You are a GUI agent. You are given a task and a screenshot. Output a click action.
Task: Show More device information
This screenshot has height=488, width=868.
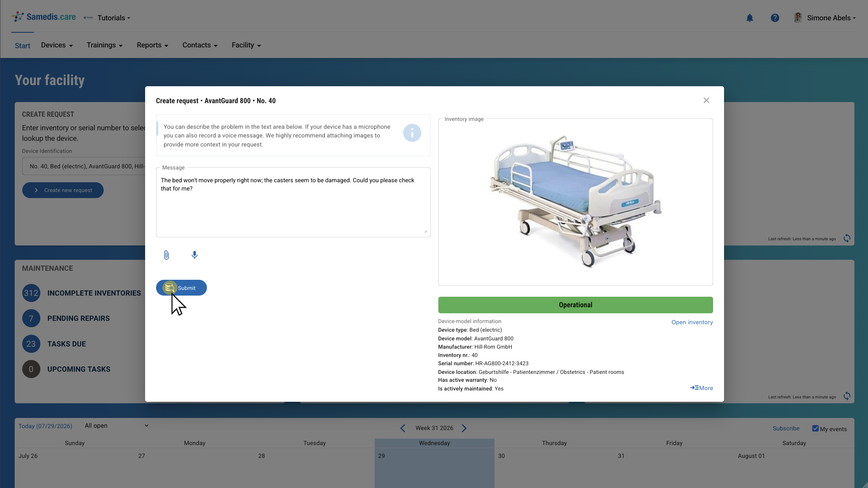click(701, 388)
